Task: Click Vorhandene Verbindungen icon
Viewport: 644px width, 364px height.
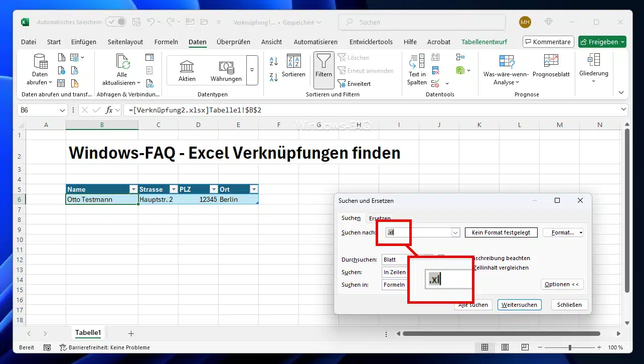Action: [74, 83]
